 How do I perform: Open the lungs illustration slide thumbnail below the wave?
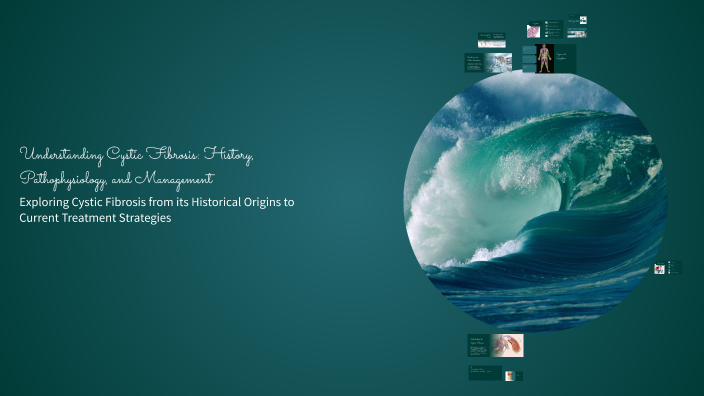495,345
